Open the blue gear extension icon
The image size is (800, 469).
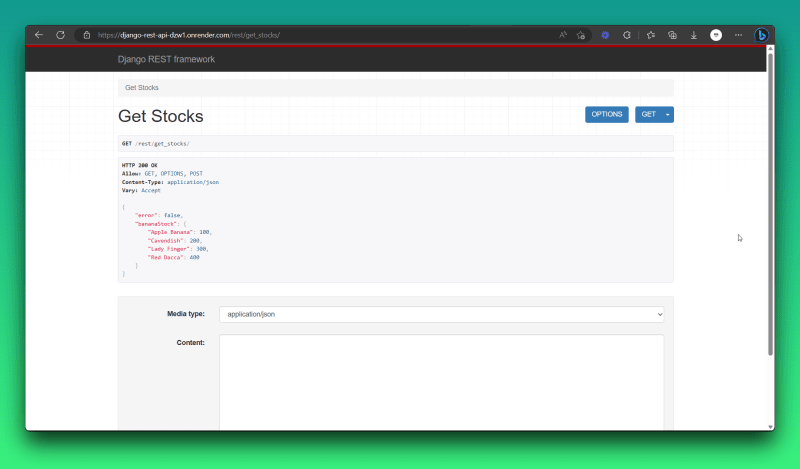(x=605, y=35)
